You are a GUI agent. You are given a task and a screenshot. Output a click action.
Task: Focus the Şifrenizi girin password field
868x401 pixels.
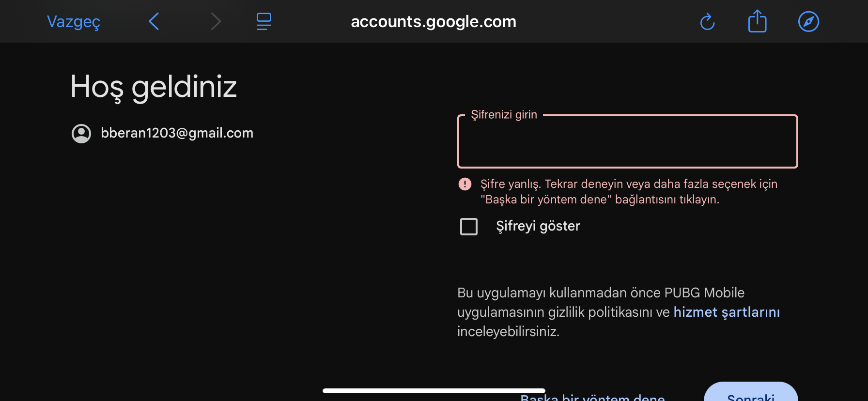click(628, 141)
